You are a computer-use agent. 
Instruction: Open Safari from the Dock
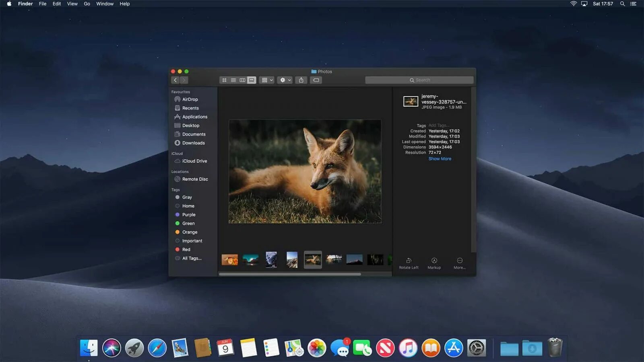tap(157, 348)
